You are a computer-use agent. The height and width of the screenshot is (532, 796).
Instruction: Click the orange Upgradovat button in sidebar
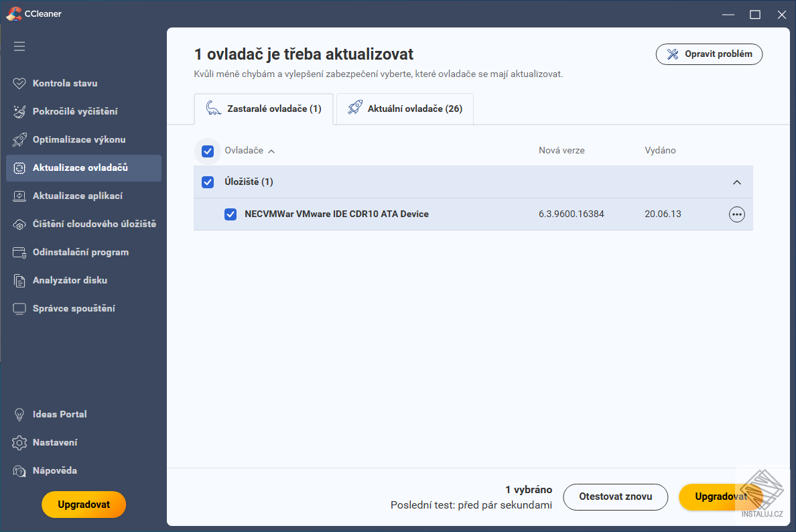coord(83,505)
